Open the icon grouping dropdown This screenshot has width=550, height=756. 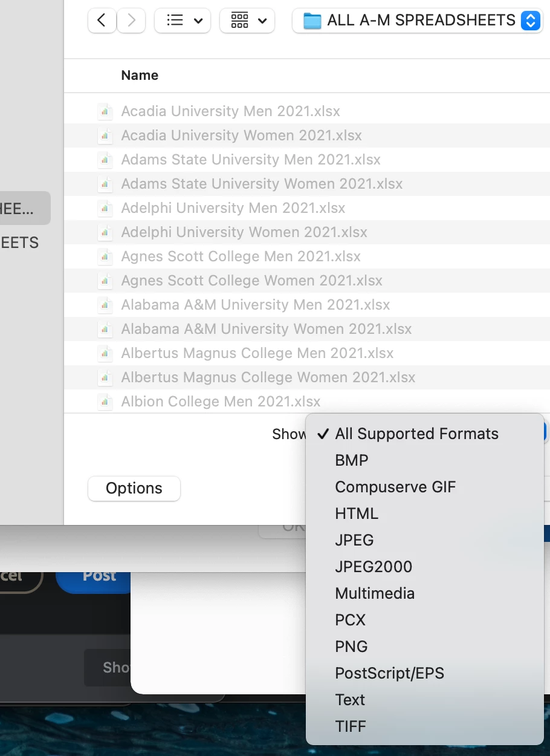pyautogui.click(x=247, y=21)
